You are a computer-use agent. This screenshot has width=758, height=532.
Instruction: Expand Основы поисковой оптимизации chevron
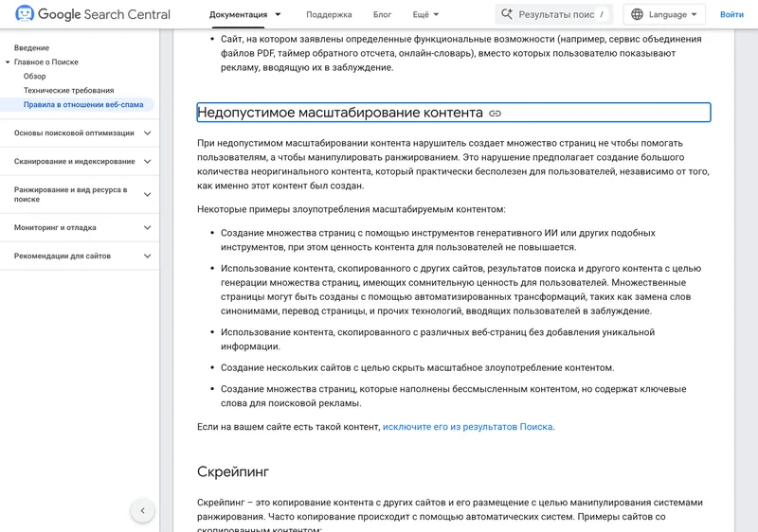point(148,133)
